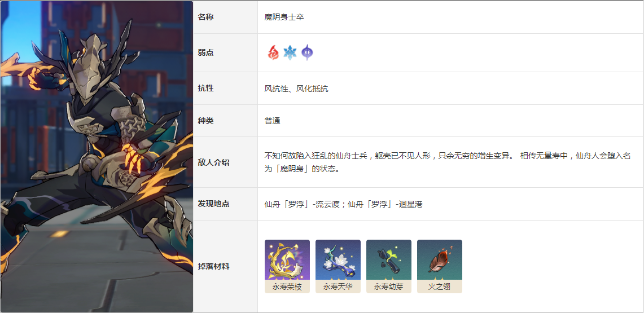Click the 永寿天华 caption label
This screenshot has height=313, width=644.
(338, 286)
